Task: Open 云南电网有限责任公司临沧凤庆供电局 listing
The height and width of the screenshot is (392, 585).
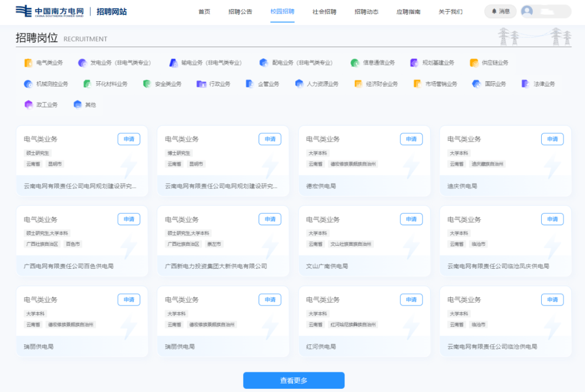Action: click(498, 266)
